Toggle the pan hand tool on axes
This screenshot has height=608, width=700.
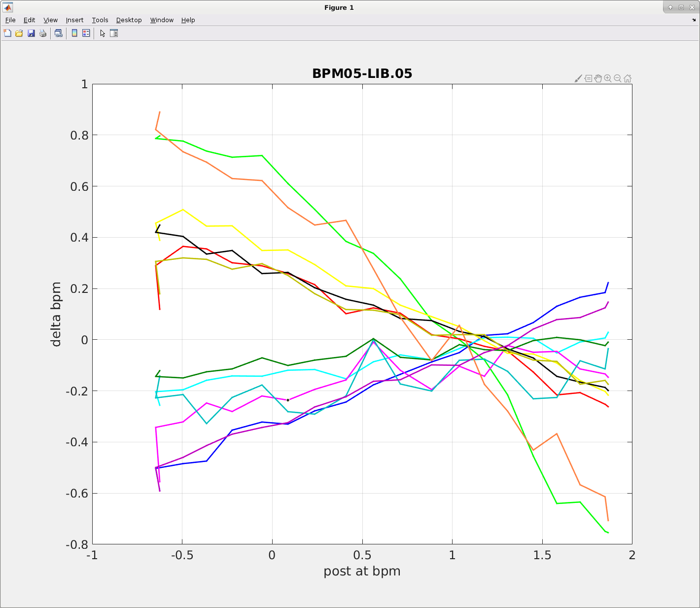(598, 78)
